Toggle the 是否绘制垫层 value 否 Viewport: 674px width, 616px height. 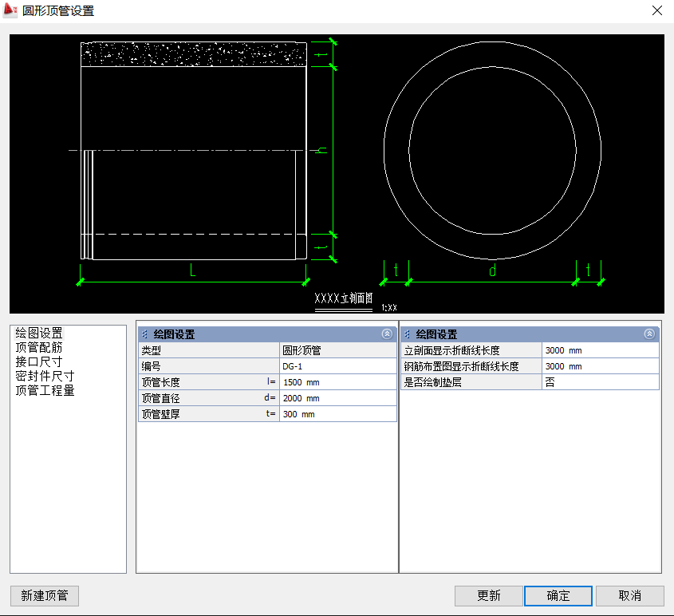[x=600, y=382]
